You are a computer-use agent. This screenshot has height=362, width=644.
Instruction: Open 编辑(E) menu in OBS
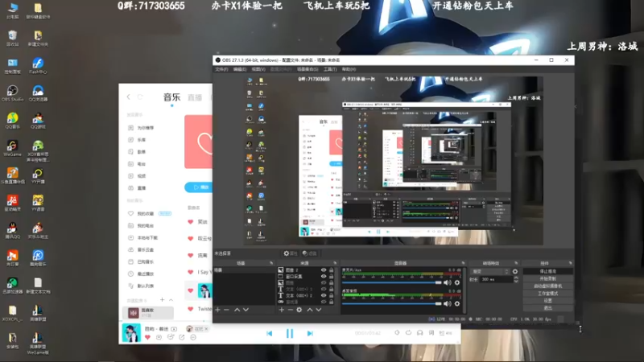(x=239, y=69)
